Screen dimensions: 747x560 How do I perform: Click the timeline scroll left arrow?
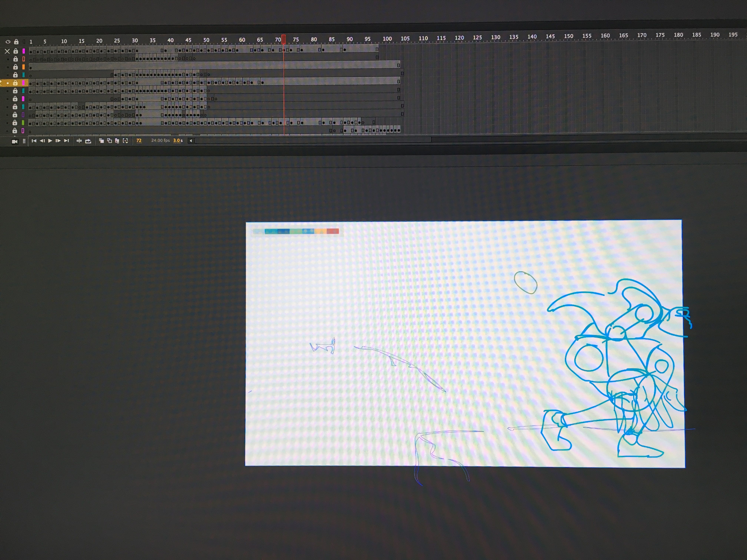(x=191, y=141)
